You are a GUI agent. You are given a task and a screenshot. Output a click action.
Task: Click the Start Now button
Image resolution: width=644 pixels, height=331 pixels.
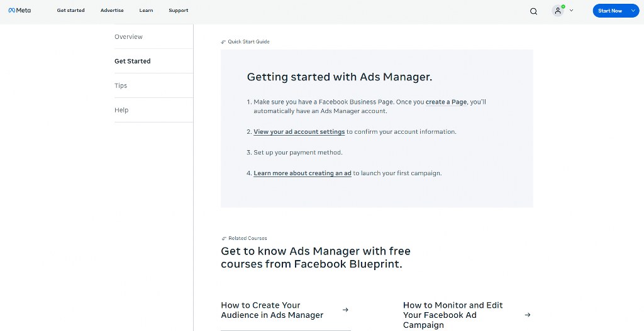pyautogui.click(x=610, y=11)
